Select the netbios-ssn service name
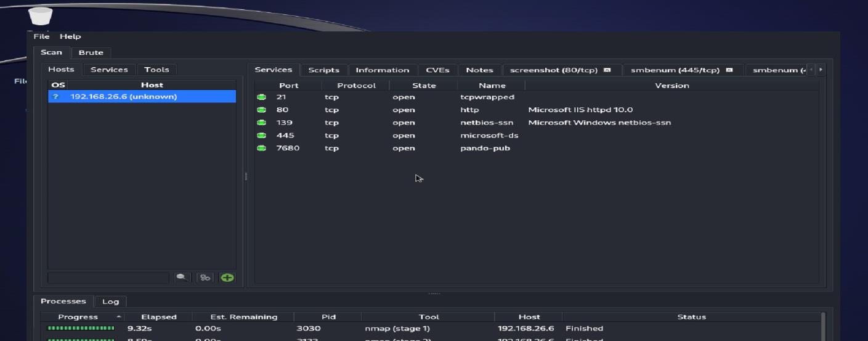 click(x=487, y=123)
